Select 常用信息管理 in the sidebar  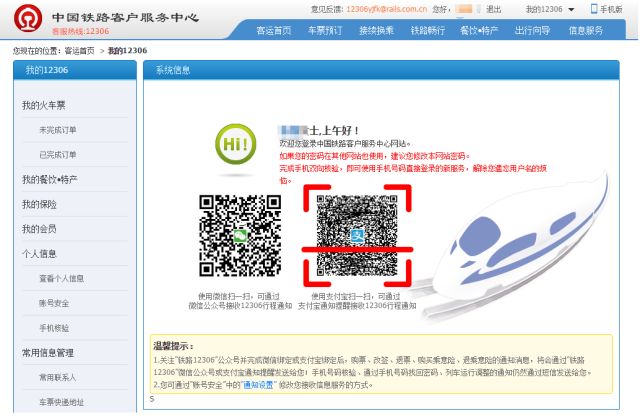[48, 353]
